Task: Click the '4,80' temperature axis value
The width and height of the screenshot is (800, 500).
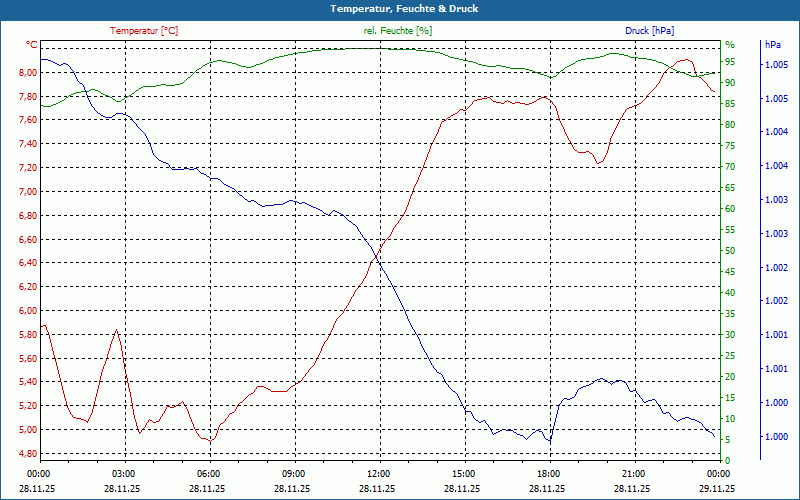Action: pos(29,454)
